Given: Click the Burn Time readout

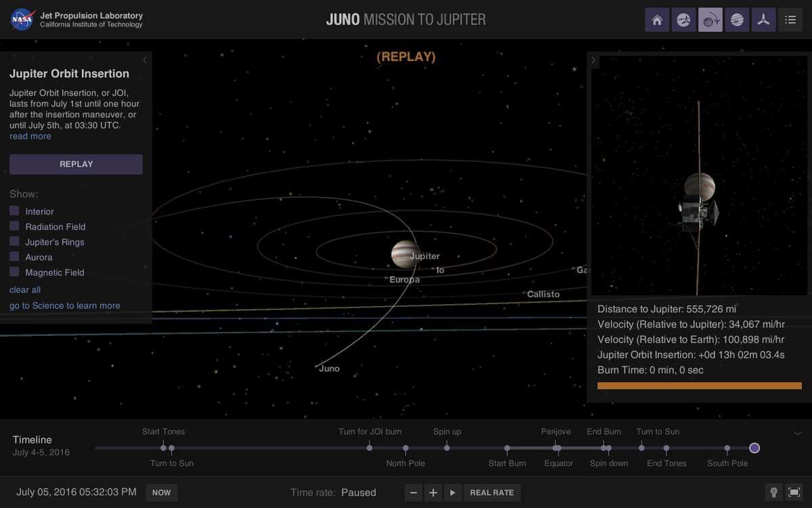Looking at the screenshot, I should point(650,370).
